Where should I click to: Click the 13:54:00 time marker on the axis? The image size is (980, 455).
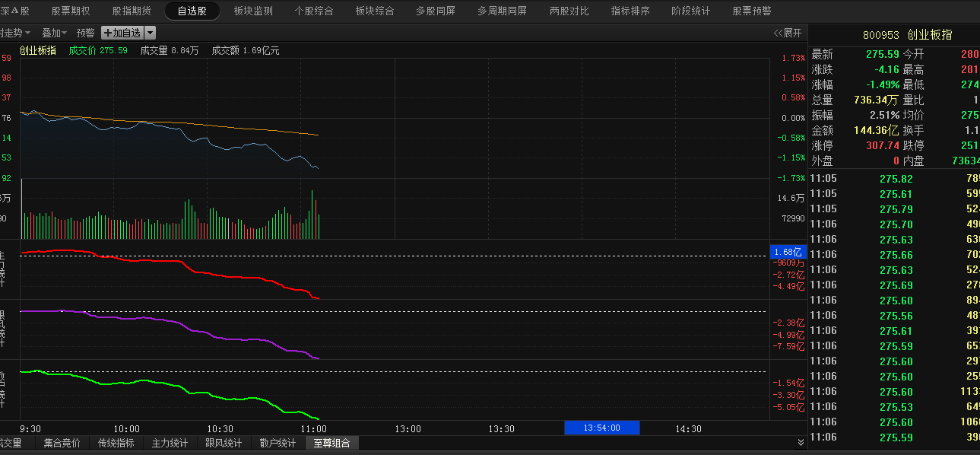tap(602, 428)
